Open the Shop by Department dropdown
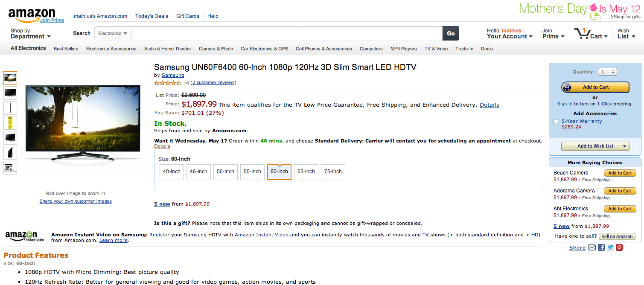This screenshot has width=644, height=285. tap(30, 34)
